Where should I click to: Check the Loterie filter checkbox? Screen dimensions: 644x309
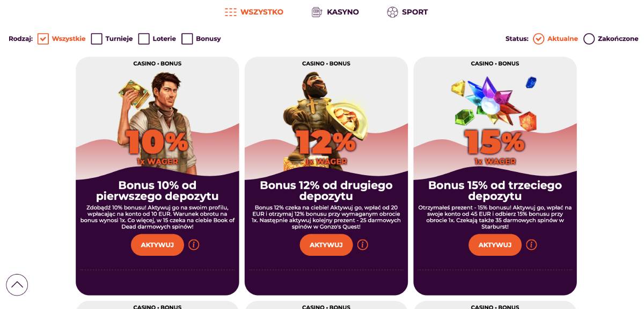144,39
